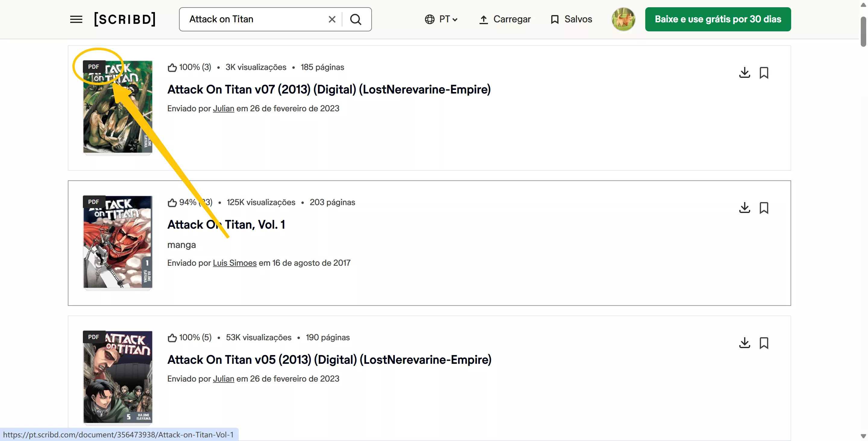Save Attack On Titan, Vol. 1 bookmark

click(x=764, y=208)
